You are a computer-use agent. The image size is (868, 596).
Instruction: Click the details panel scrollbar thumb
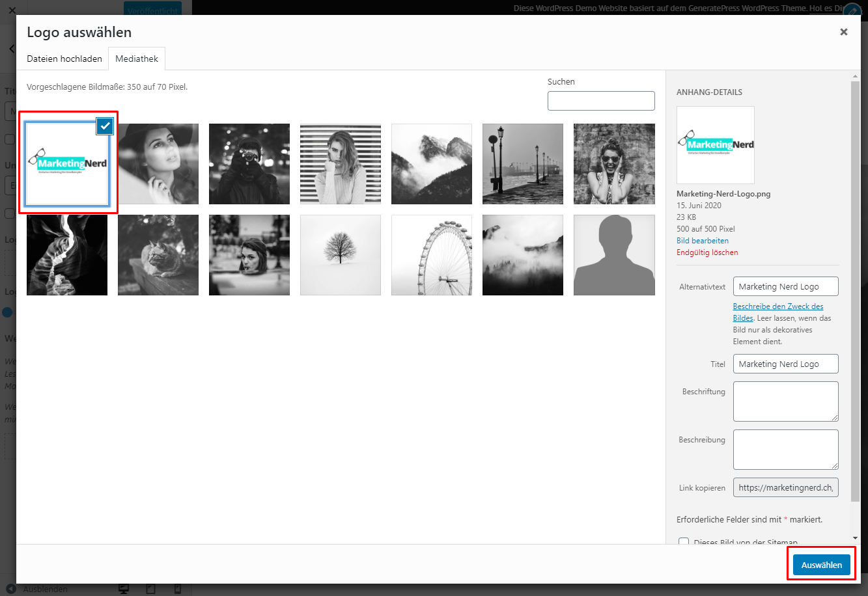855,291
